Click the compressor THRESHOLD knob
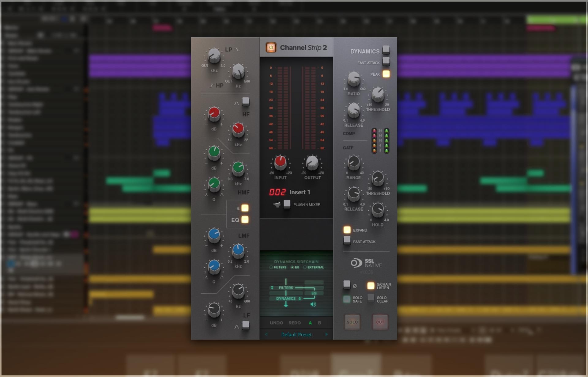The image size is (588, 377). click(x=378, y=94)
